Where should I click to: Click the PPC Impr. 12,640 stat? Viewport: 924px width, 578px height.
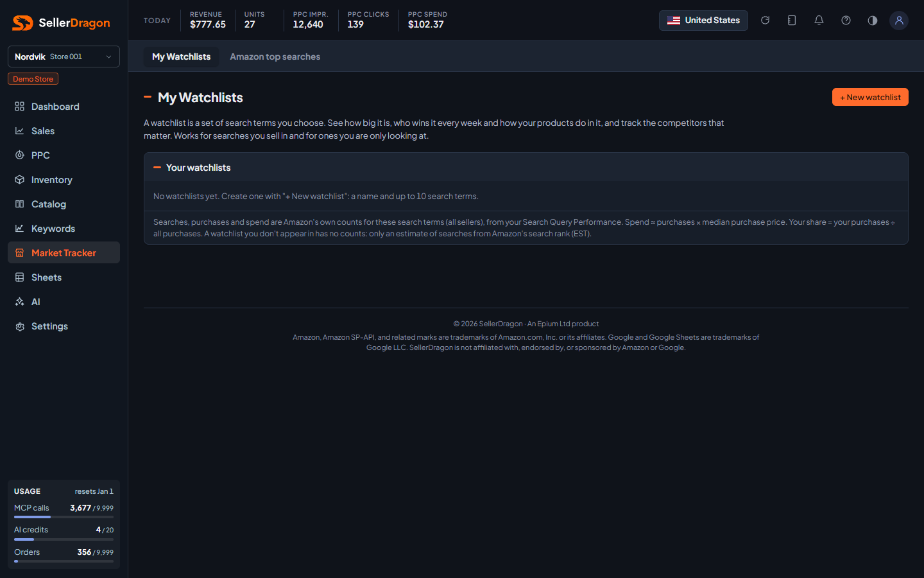coord(311,20)
